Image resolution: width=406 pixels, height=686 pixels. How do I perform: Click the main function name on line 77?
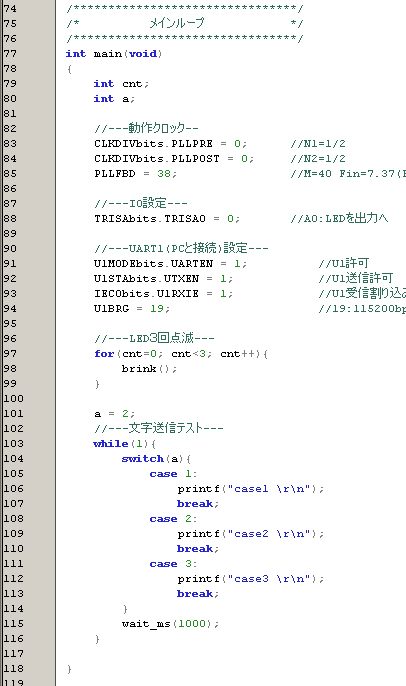(x=108, y=54)
